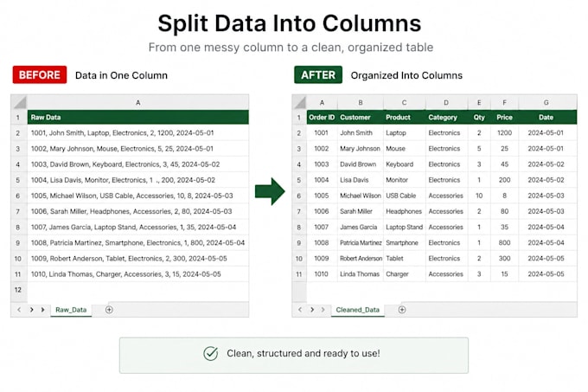The width and height of the screenshot is (588, 392).
Task: Select the 'Raw Data' header cell
Action: 138,118
